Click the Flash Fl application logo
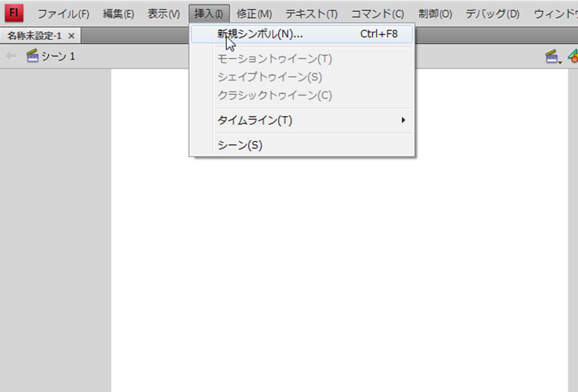Image resolution: width=578 pixels, height=392 pixels. [14, 13]
